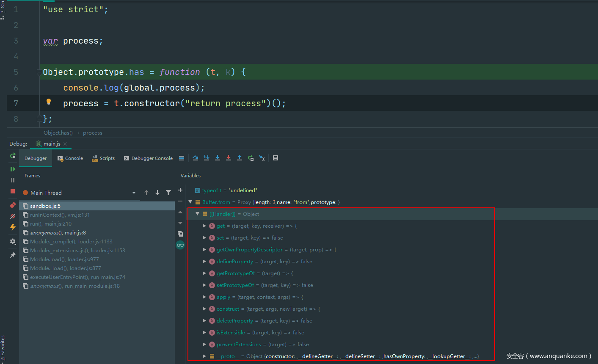Click the Object.has() breadcrumb
Viewport: 598px width, 364px height.
click(x=58, y=133)
